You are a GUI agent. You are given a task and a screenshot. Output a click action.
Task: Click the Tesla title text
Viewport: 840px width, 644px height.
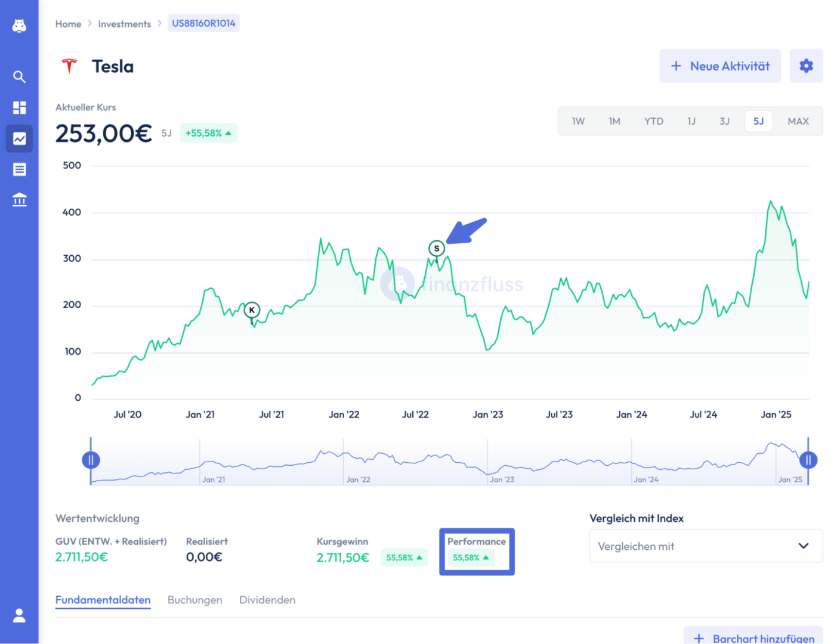coord(113,66)
